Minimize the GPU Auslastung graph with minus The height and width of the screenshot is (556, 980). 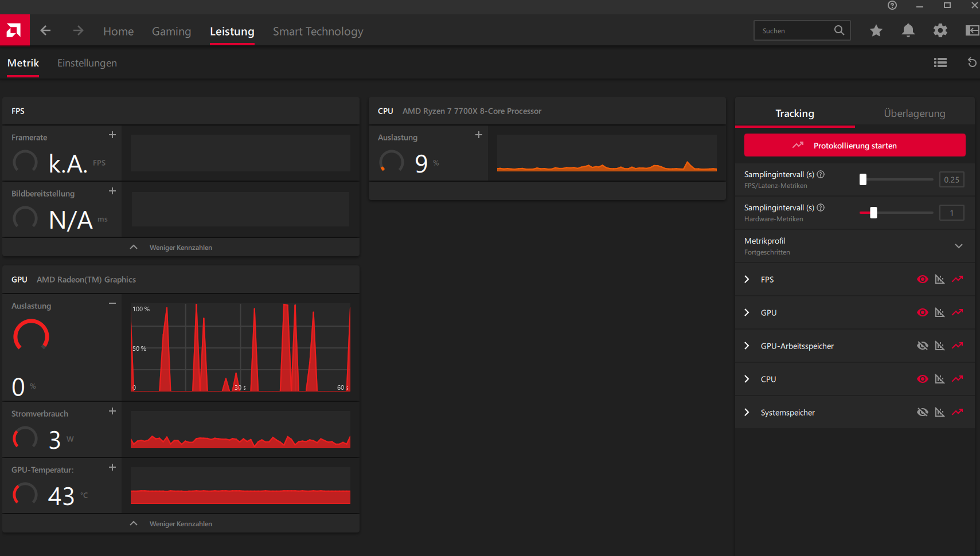112,303
